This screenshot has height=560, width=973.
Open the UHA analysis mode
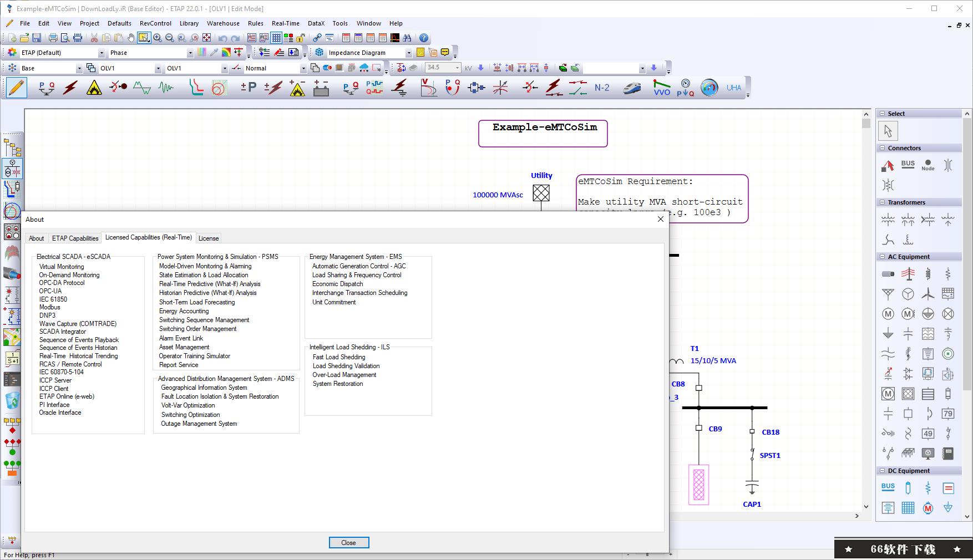[x=733, y=88]
